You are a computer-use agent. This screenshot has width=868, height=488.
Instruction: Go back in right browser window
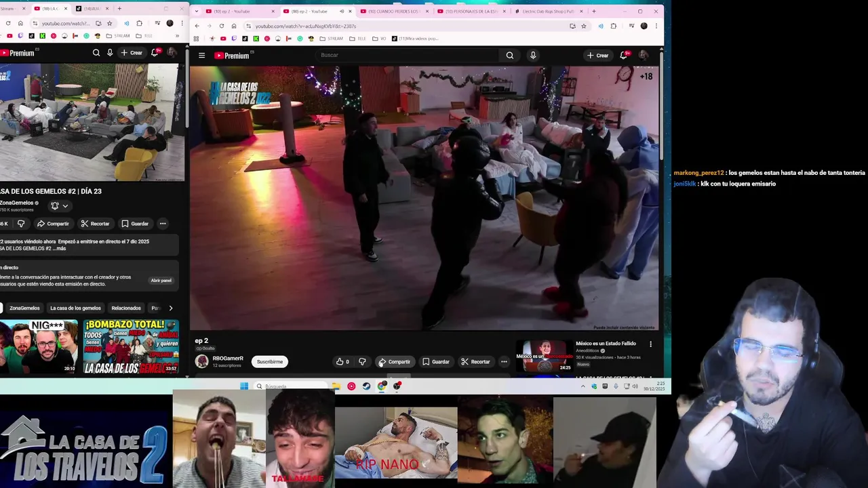coord(197,26)
